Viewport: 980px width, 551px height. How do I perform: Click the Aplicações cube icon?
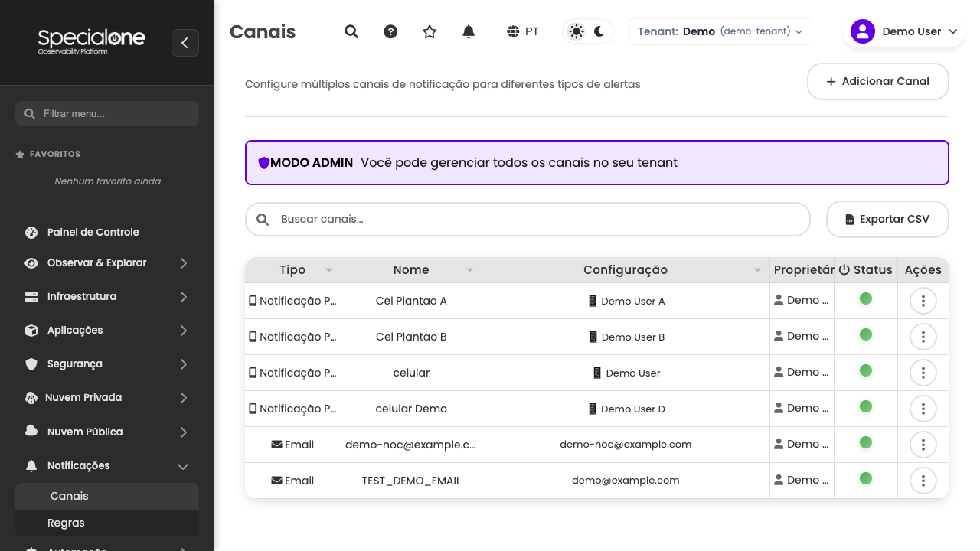point(31,330)
